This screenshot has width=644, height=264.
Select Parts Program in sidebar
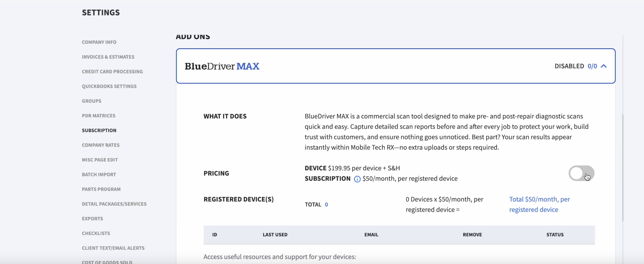[101, 189]
